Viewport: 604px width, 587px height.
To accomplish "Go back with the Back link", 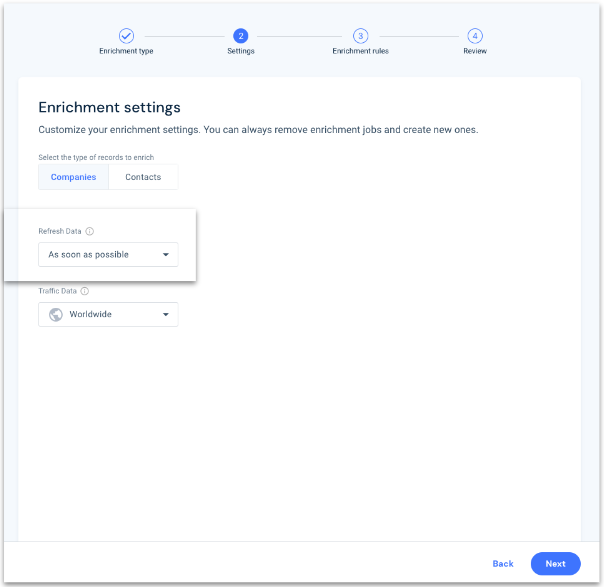I will point(503,564).
